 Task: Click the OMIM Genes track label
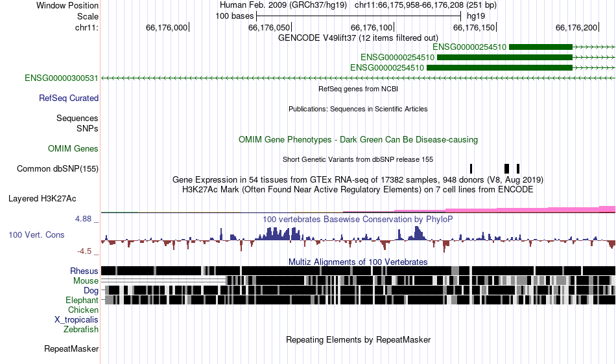[73, 149]
